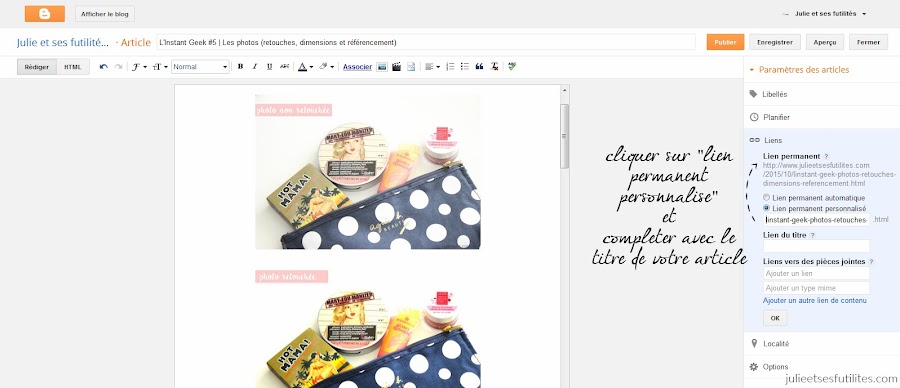Click the Options gear icon
Screen dimensions: 900x388
(x=754, y=367)
